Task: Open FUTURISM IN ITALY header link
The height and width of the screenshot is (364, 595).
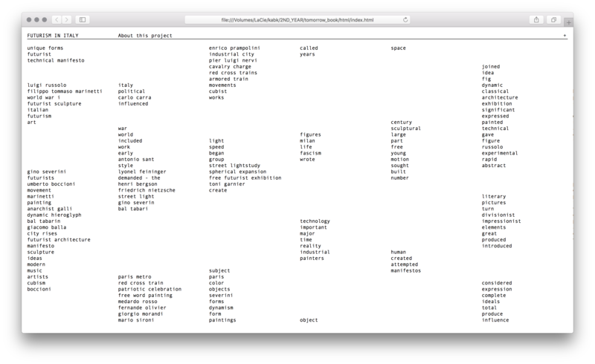Action: coord(53,36)
